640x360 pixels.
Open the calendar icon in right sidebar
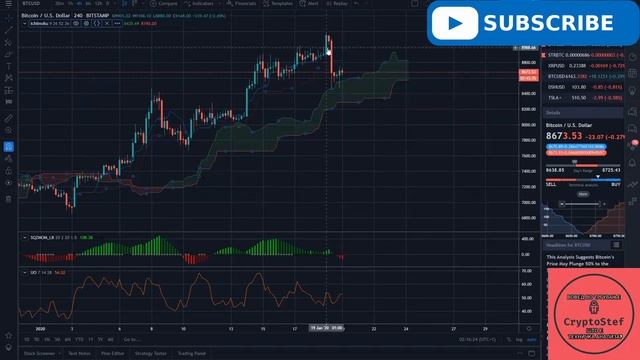632,73
